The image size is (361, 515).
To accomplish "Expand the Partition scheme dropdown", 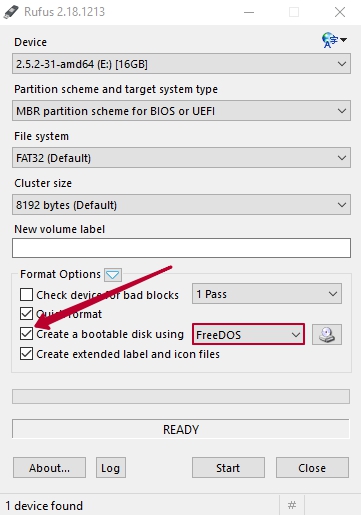I will tap(181, 111).
